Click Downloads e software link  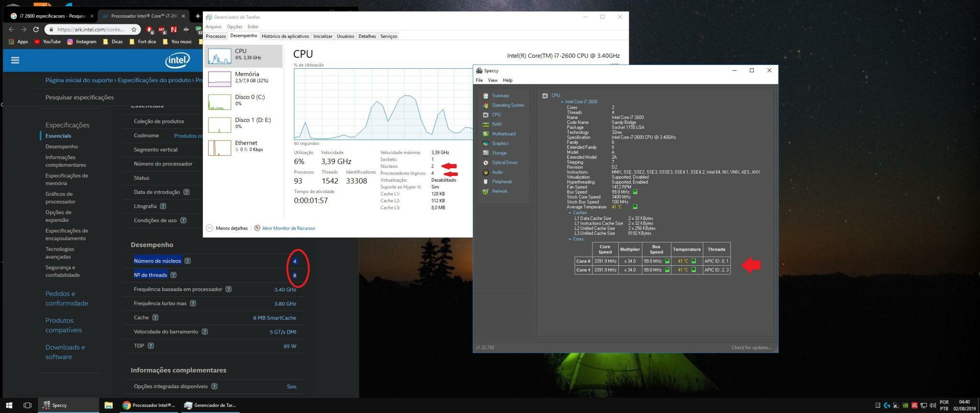click(65, 352)
